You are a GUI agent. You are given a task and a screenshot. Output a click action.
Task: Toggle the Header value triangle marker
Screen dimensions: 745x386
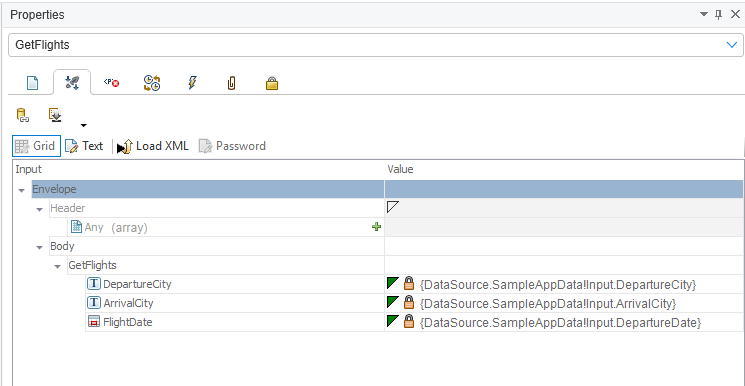click(392, 206)
